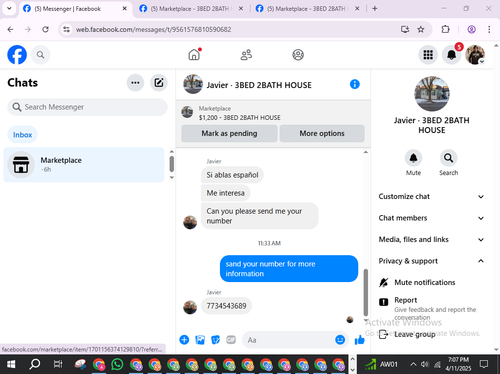Attach a photo using the image icon
The height and width of the screenshot is (374, 500).
[x=200, y=340]
